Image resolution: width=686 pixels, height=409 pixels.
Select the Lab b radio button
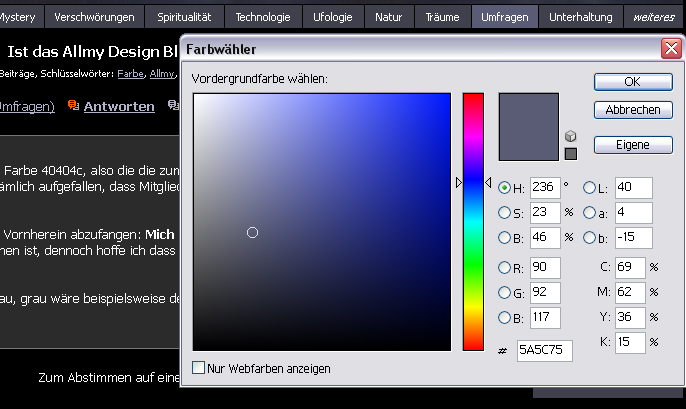click(589, 238)
